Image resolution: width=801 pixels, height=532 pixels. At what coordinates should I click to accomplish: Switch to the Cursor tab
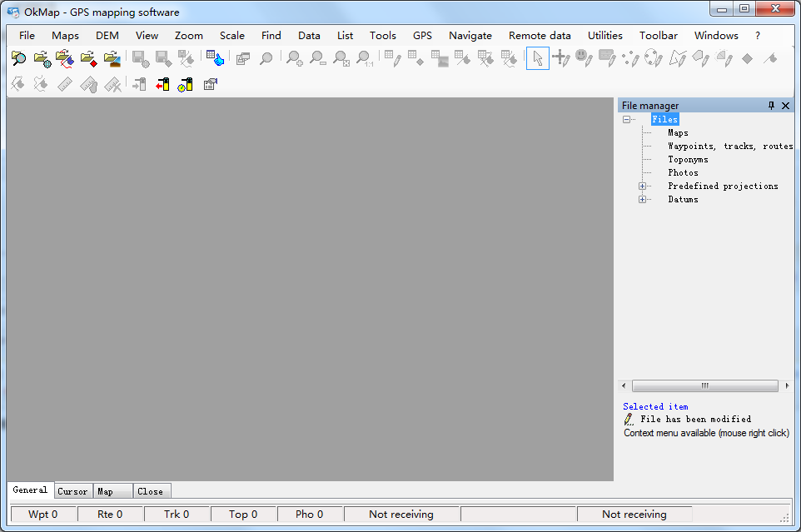point(72,491)
